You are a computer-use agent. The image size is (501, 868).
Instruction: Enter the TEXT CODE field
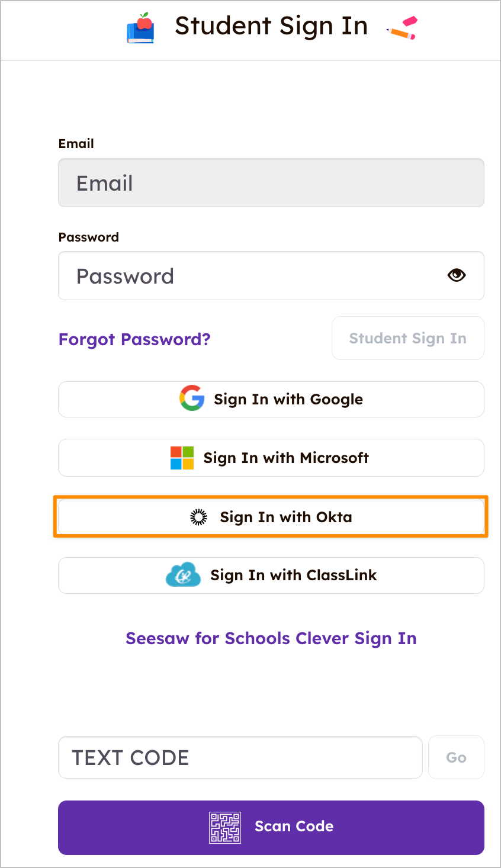tap(240, 757)
